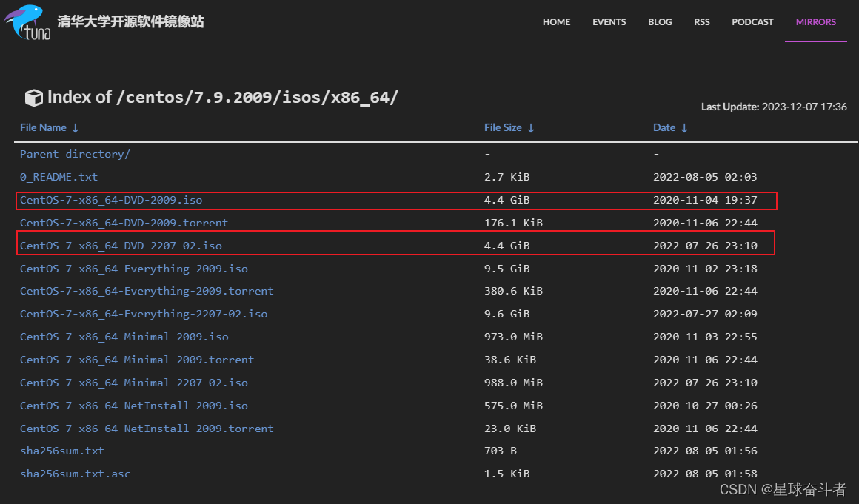Click the 988.0 MiB size cell

pyautogui.click(x=513, y=383)
